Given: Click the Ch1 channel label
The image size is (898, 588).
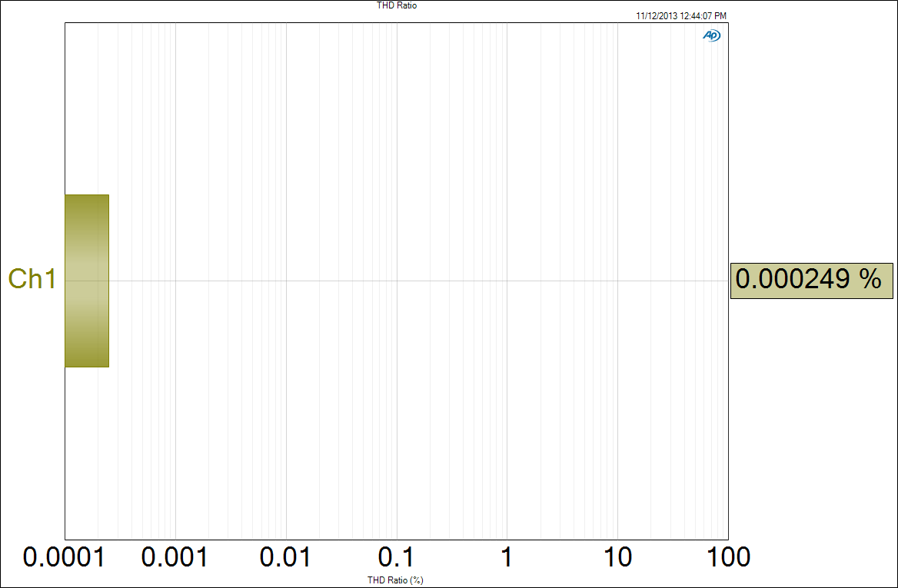Looking at the screenshot, I should (32, 279).
